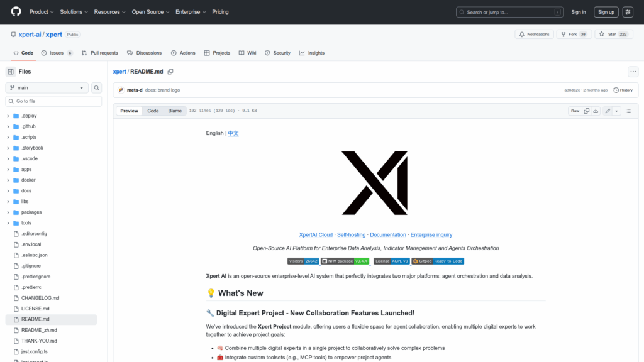Open the Notifications button
The width and height of the screenshot is (644, 362).
pos(535,34)
